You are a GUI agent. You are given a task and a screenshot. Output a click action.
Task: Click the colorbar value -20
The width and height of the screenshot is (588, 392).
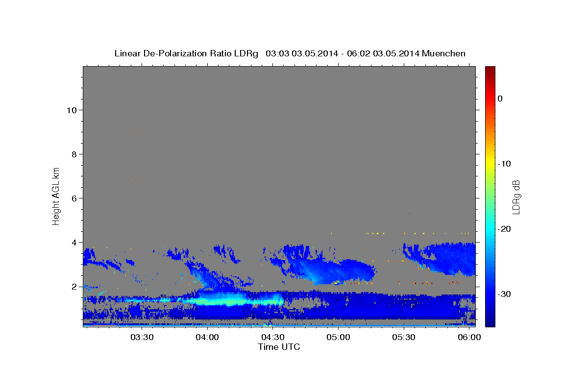(505, 229)
